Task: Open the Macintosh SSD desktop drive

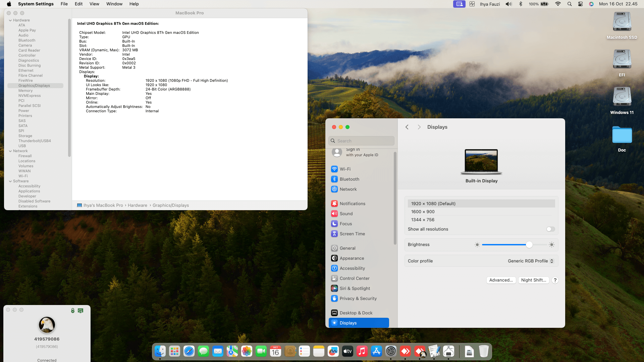Action: [x=622, y=26]
